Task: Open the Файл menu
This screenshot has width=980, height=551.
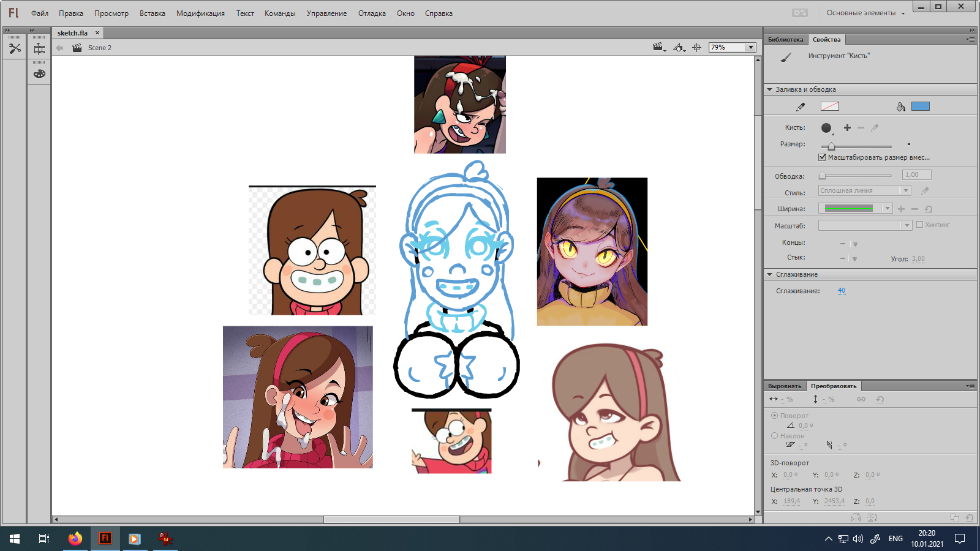Action: [40, 13]
